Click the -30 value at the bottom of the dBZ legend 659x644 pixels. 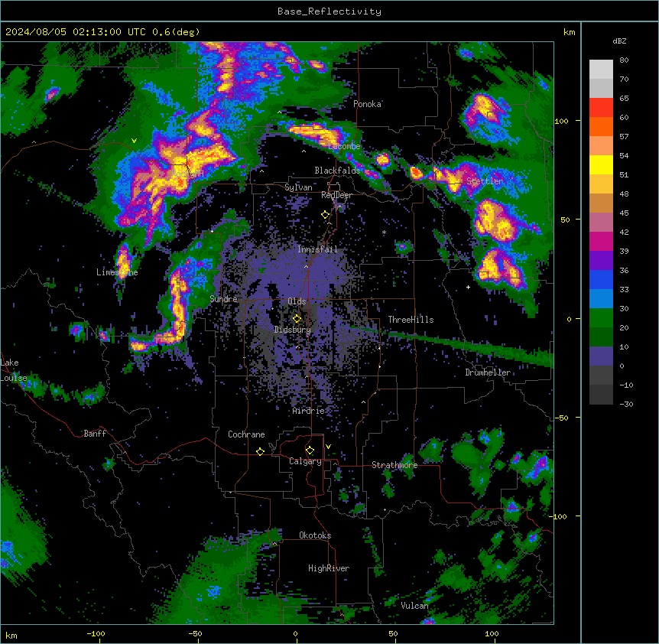(626, 405)
